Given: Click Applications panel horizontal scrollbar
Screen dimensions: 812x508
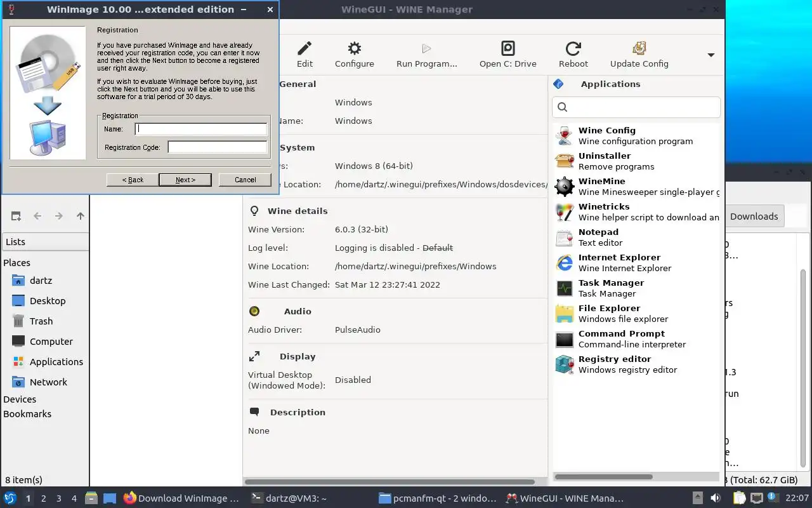Looking at the screenshot, I should click(x=604, y=477).
